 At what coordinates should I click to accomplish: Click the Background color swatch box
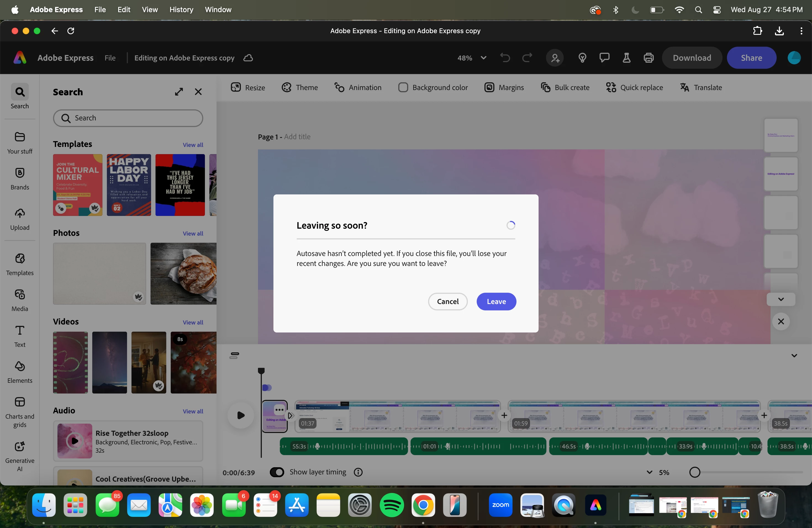pyautogui.click(x=403, y=88)
